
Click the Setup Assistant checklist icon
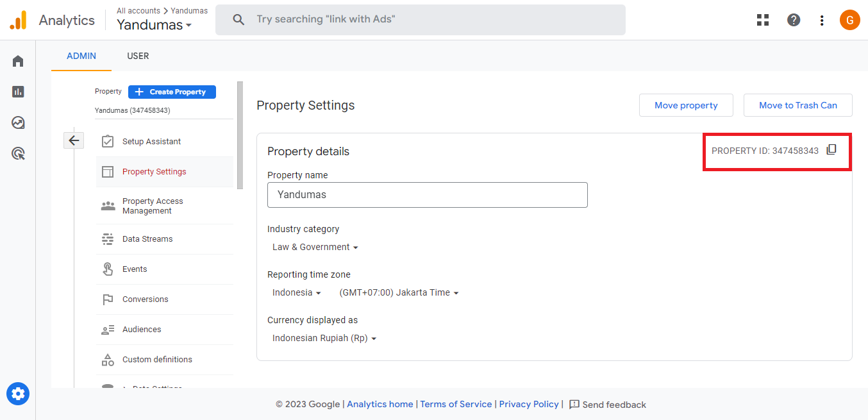[108, 141]
